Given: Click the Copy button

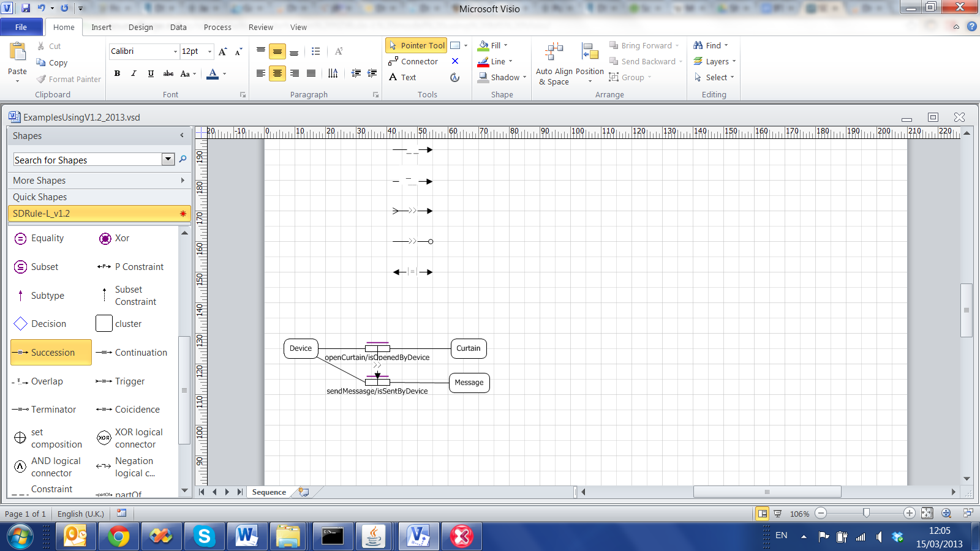Looking at the screenshot, I should [52, 62].
